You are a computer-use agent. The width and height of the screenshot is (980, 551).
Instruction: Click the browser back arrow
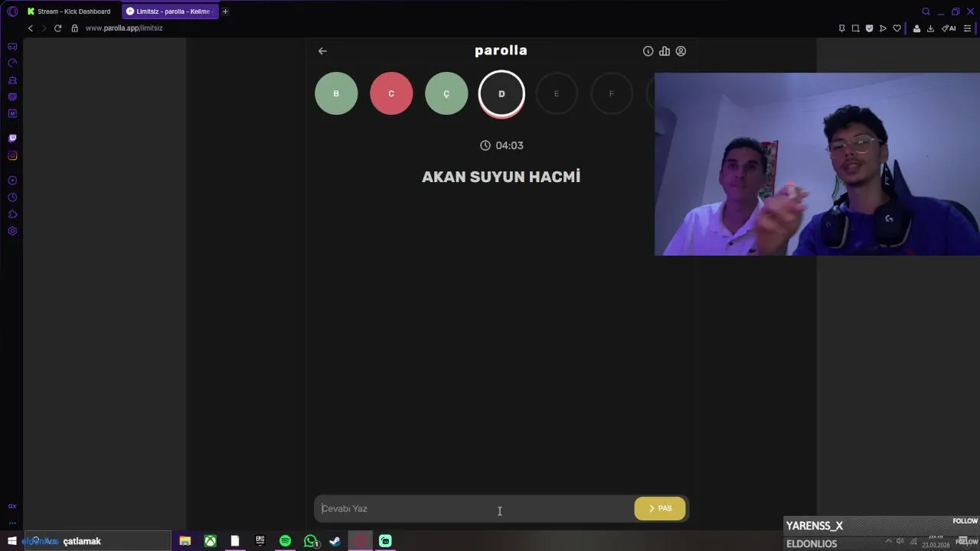[x=31, y=28]
